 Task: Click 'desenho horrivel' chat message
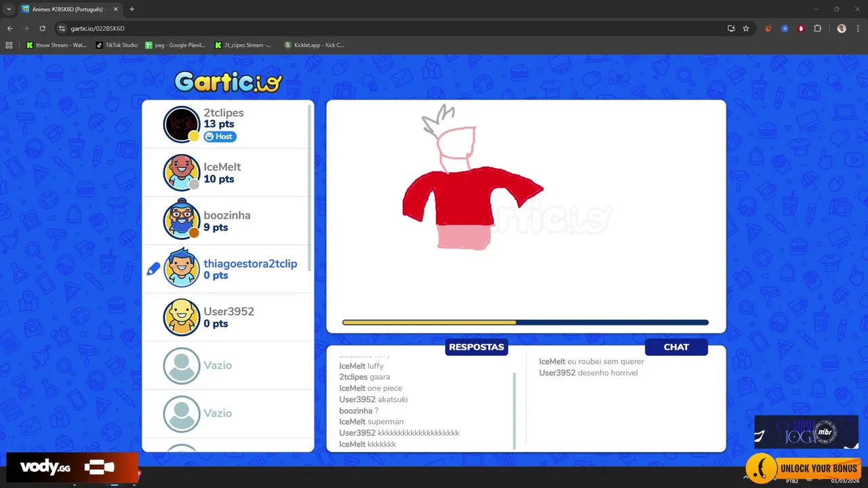[x=608, y=373]
